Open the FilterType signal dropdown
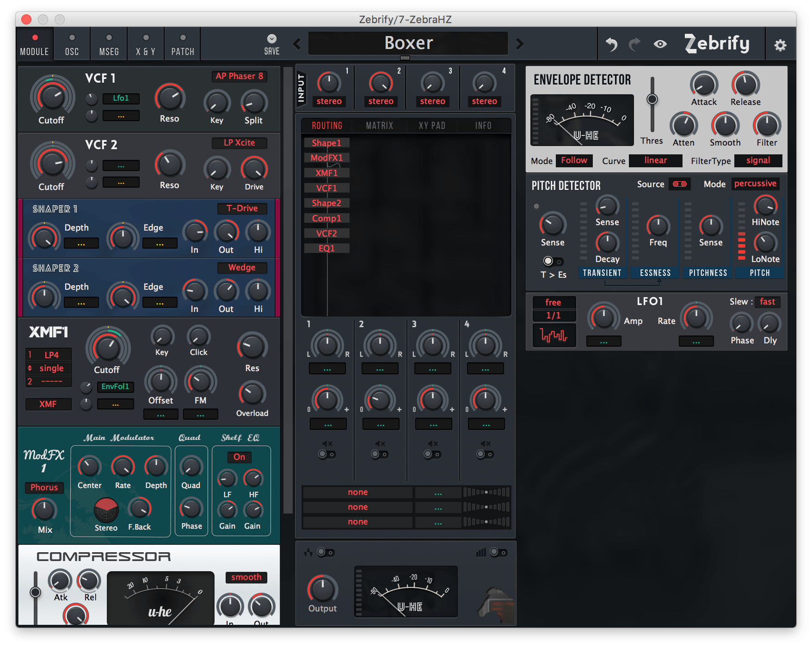The width and height of the screenshot is (812, 647). point(758,160)
